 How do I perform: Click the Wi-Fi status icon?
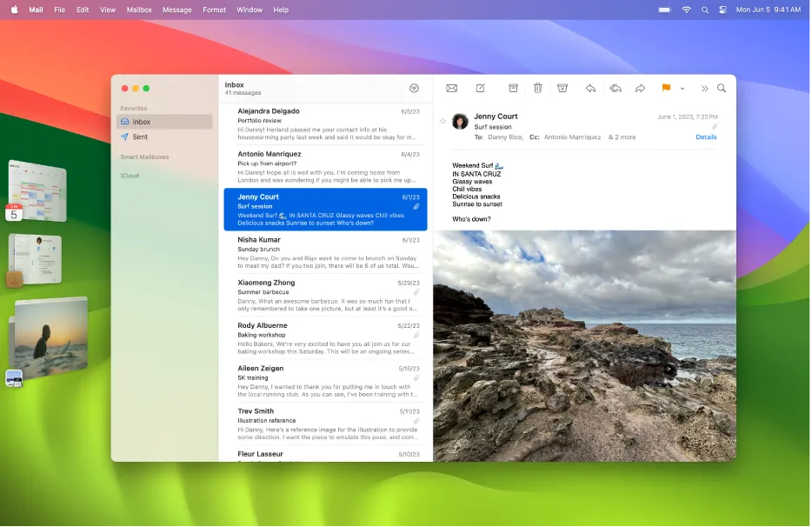687,10
